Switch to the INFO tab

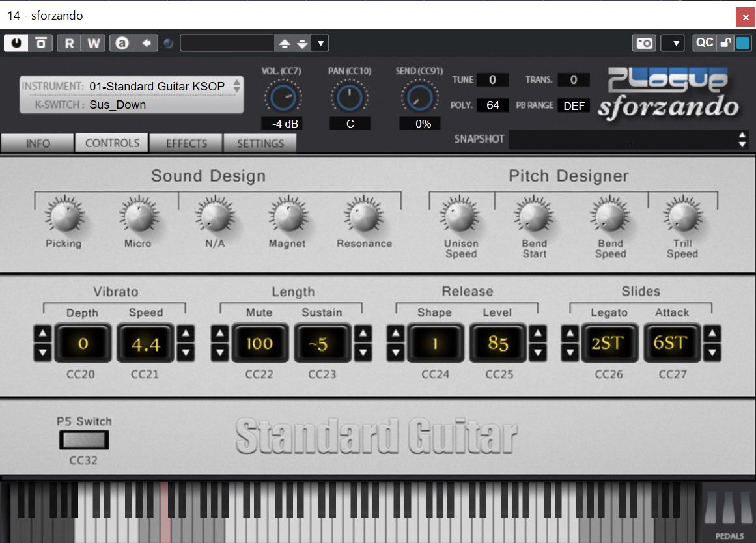(38, 143)
